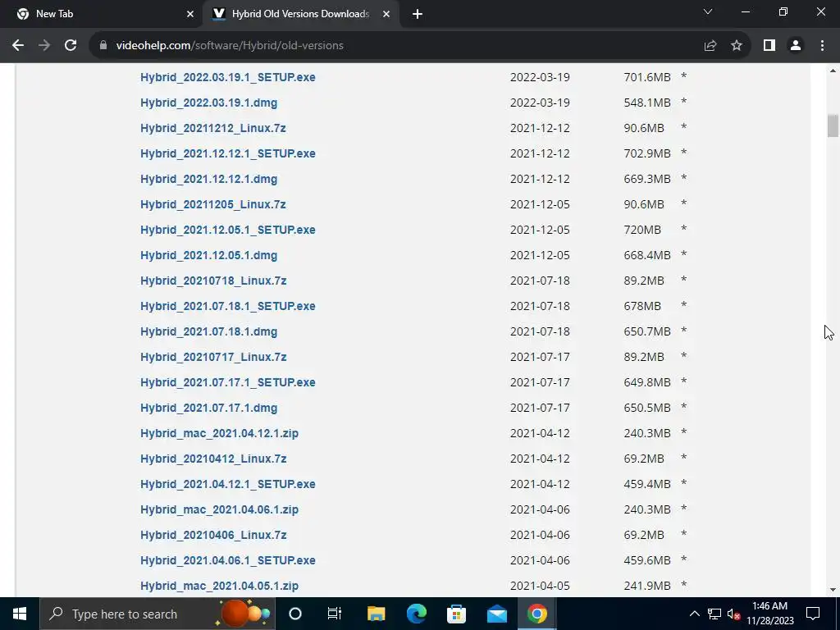The height and width of the screenshot is (630, 840).
Task: Download Hybrid_mac_2021.04.12.1.zip
Action: (219, 433)
